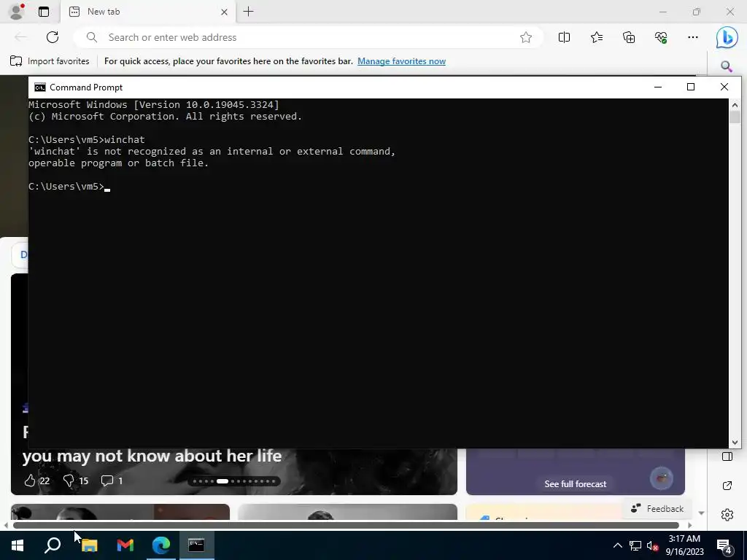Click the Command Prompt title bar icon
The image size is (747, 560).
40,87
